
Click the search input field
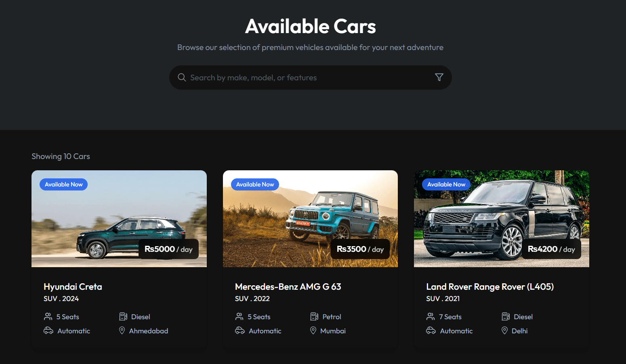[283, 77]
